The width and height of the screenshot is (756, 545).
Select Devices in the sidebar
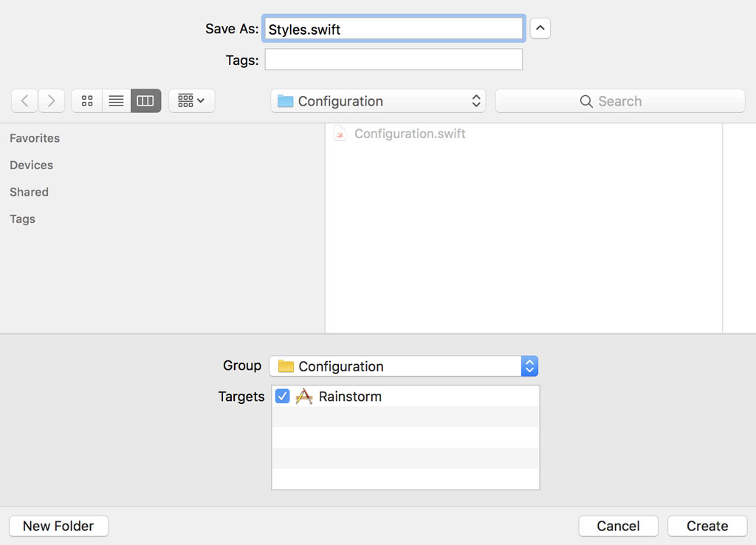click(x=31, y=165)
